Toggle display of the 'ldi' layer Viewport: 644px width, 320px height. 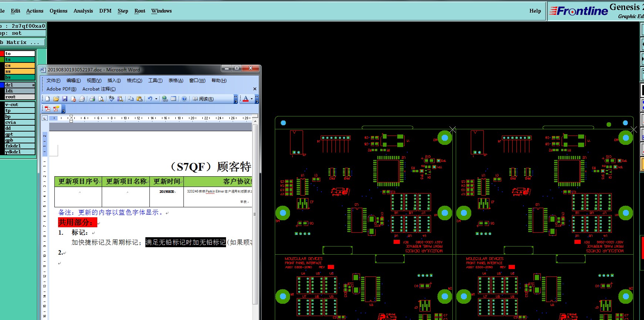coord(20,91)
